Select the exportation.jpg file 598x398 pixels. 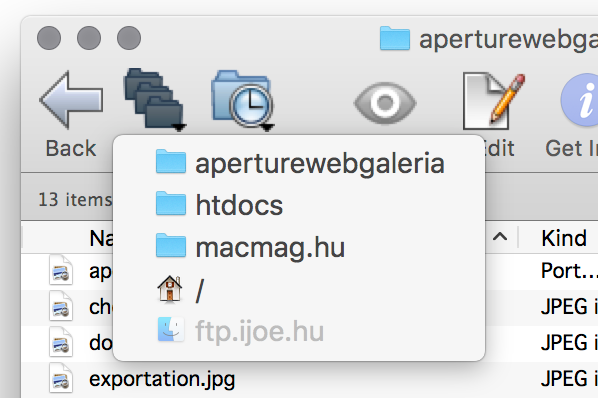click(x=162, y=379)
